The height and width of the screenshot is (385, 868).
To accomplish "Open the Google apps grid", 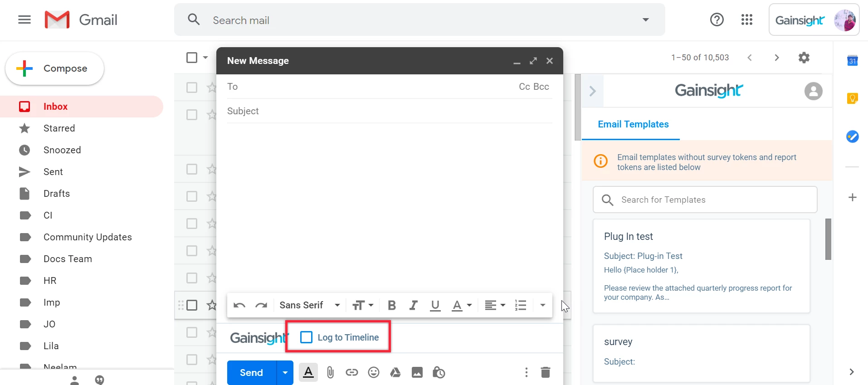I will (x=747, y=19).
